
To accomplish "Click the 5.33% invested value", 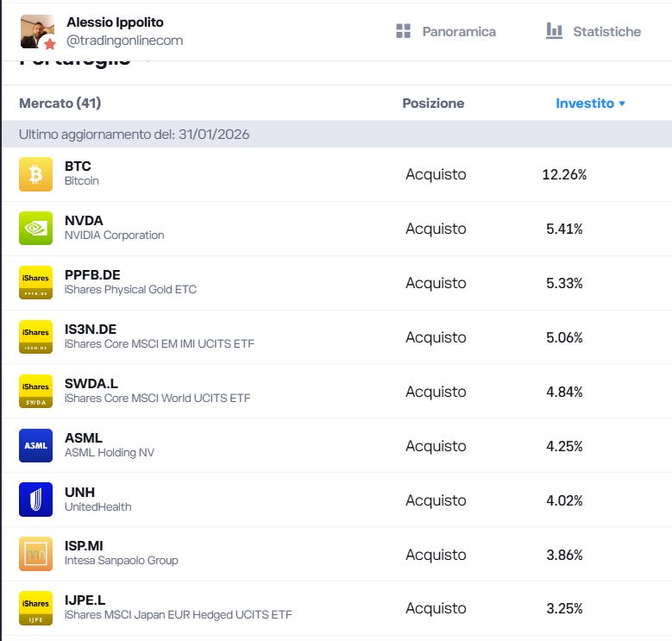I will pyautogui.click(x=564, y=283).
